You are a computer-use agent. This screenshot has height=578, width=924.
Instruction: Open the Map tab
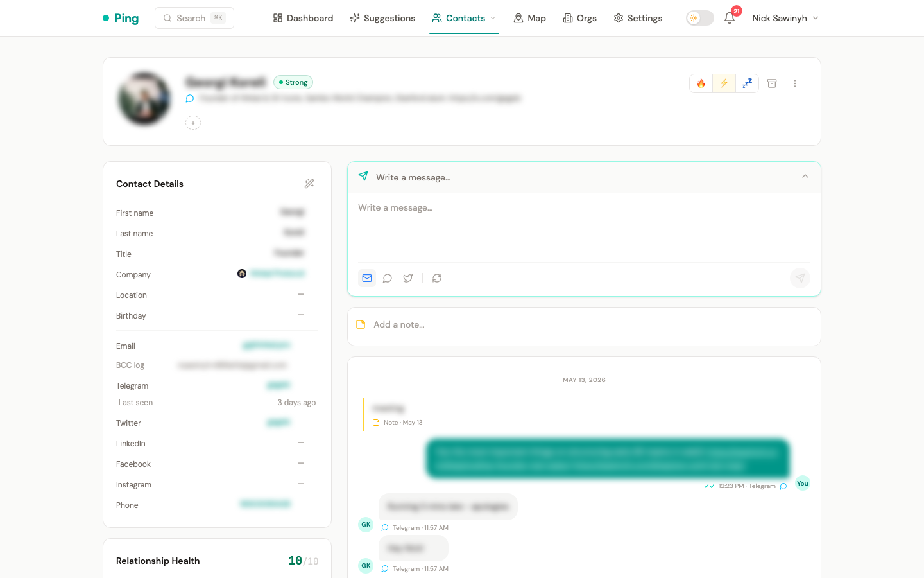tap(529, 18)
